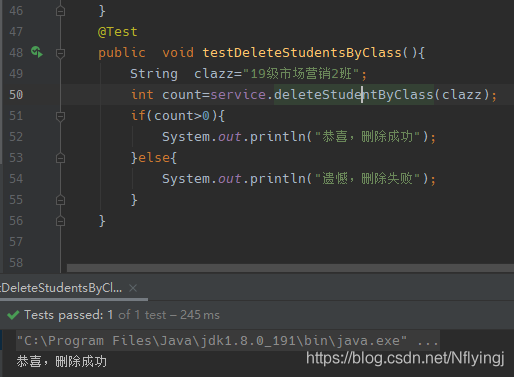The image size is (514, 377).
Task: Click the string "遗憾，删除失败" on line 54
Action: (367, 179)
